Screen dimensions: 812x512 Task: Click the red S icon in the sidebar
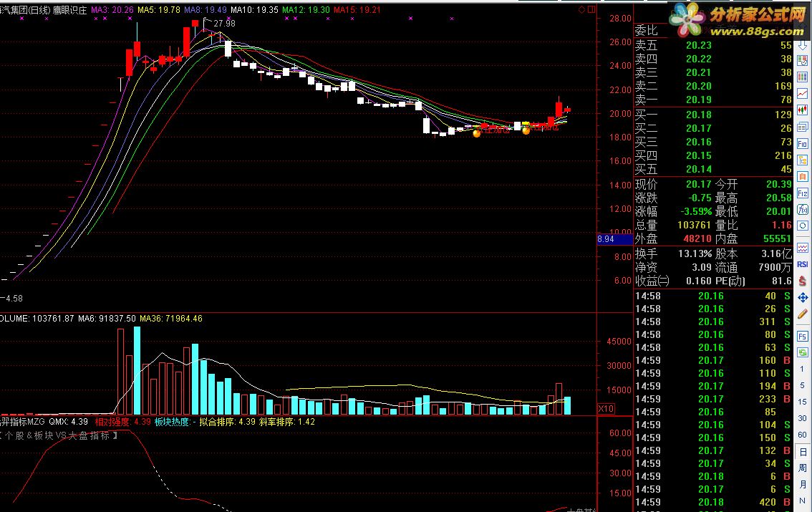[802, 281]
